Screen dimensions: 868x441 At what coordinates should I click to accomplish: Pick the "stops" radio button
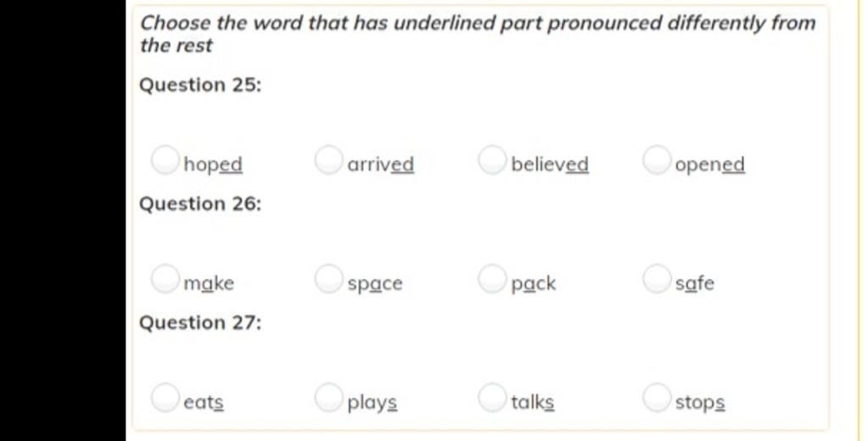(x=657, y=398)
